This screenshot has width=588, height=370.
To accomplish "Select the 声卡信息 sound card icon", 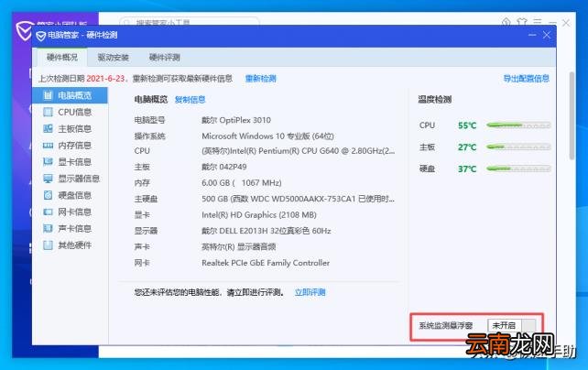I will pyautogui.click(x=48, y=228).
